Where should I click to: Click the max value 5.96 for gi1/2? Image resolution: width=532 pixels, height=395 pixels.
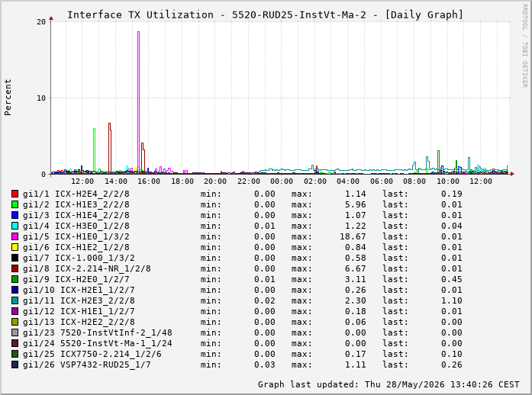coord(356,205)
